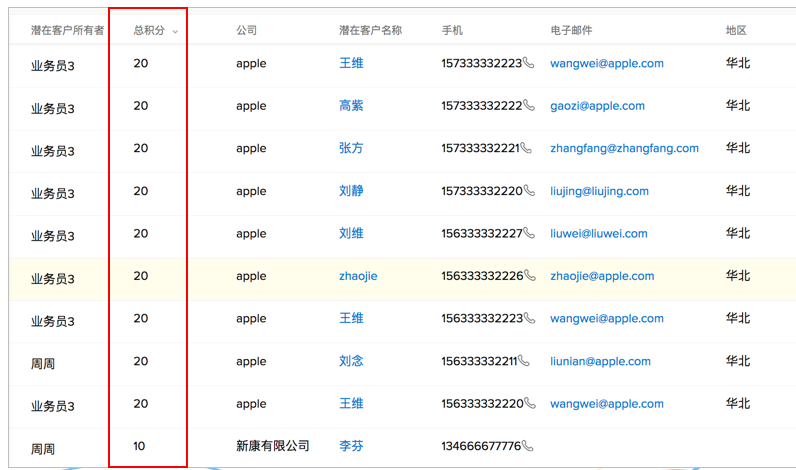Click the phone icon next to 156333332220
The height and width of the screenshot is (470, 796).
[x=530, y=404]
